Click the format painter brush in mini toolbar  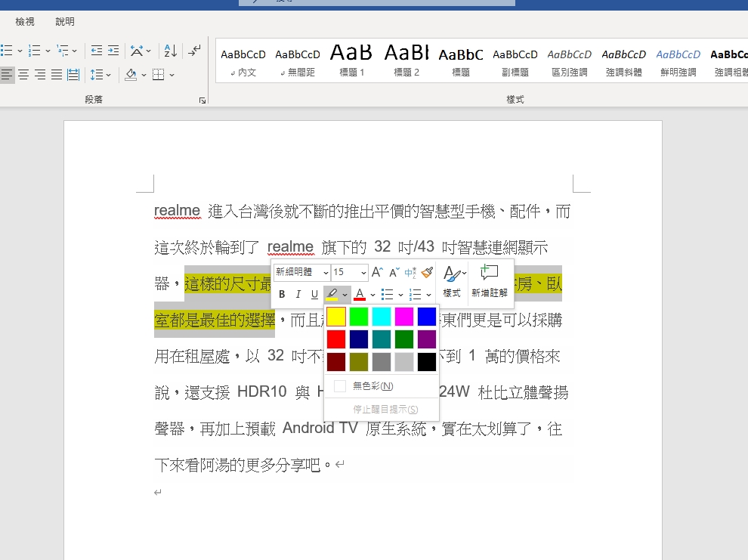(427, 272)
